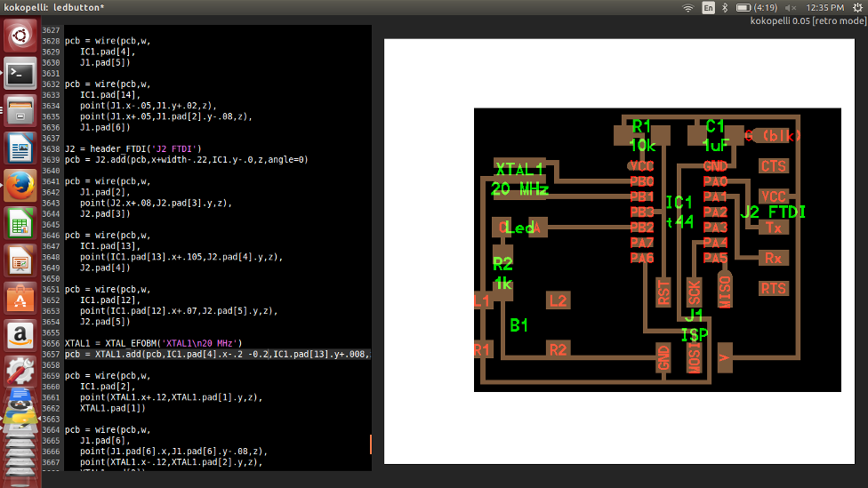868x488 pixels.
Task: Click the Wi-Fi network indicator
Action: pyautogui.click(x=687, y=8)
